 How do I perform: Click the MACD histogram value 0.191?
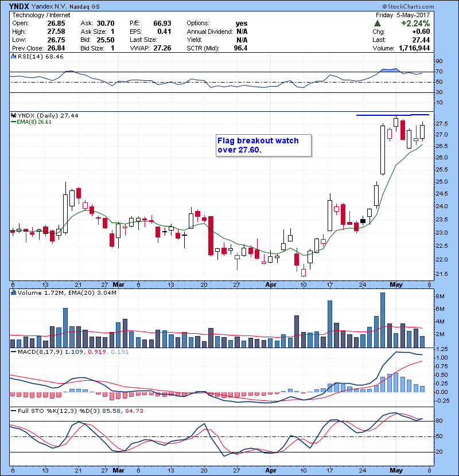pos(120,352)
